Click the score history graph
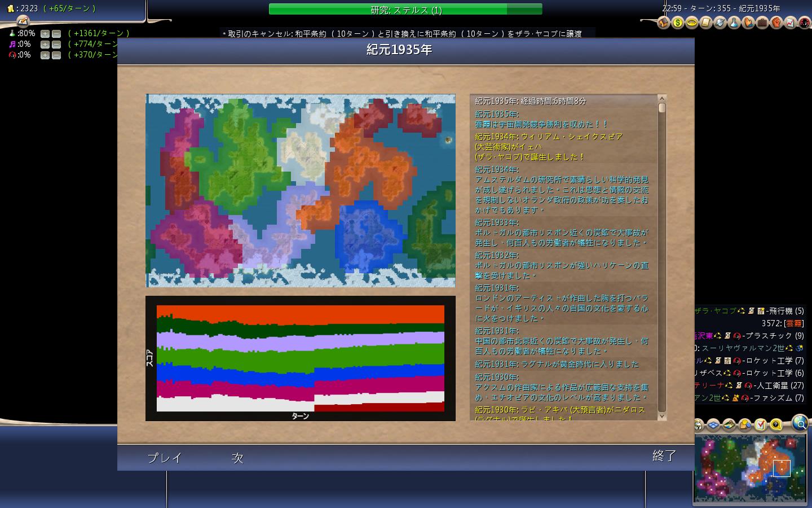Screen dimensions: 812x508 pos(301,358)
